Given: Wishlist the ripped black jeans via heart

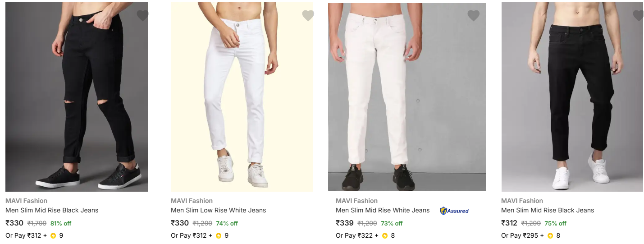Looking at the screenshot, I should [x=142, y=16].
